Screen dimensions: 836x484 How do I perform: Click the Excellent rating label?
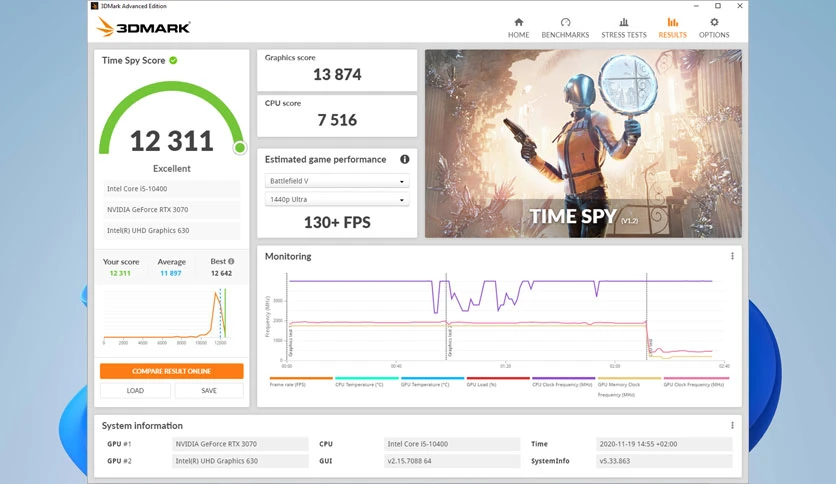point(172,168)
